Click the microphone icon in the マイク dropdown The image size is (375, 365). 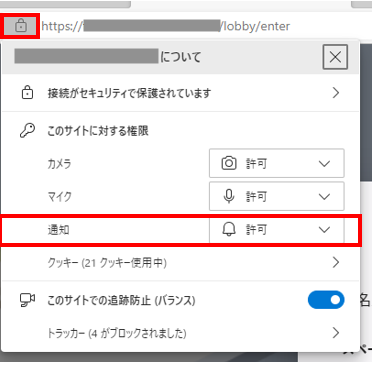[x=229, y=196]
